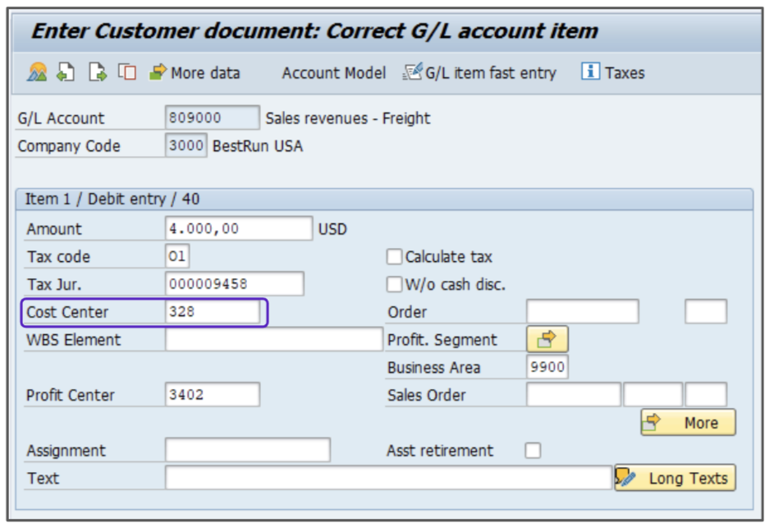Click the Profit. Segment arrow button
The image size is (770, 532).
point(547,339)
